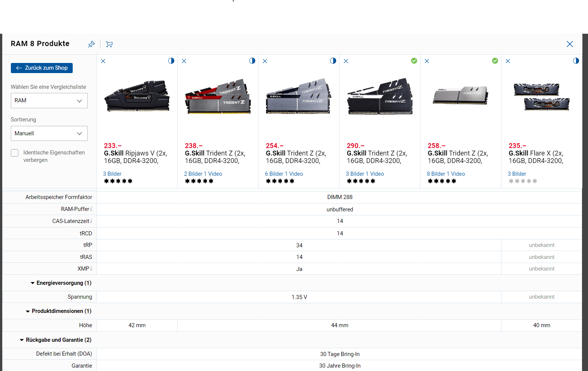Select the 42 mm Höhe cell
The height and width of the screenshot is (371, 588).
pos(137,325)
